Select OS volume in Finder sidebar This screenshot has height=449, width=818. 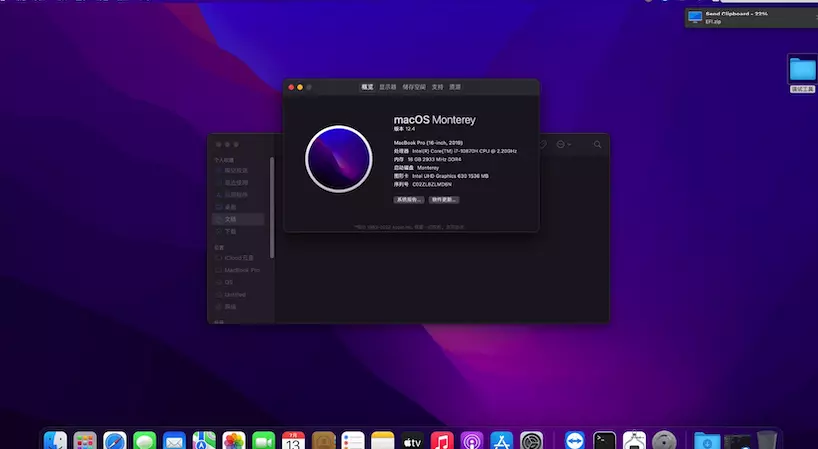click(x=238, y=282)
